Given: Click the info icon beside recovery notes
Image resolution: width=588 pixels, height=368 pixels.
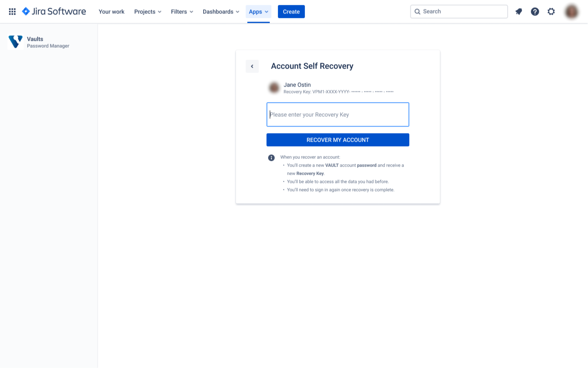Looking at the screenshot, I should [x=271, y=158].
